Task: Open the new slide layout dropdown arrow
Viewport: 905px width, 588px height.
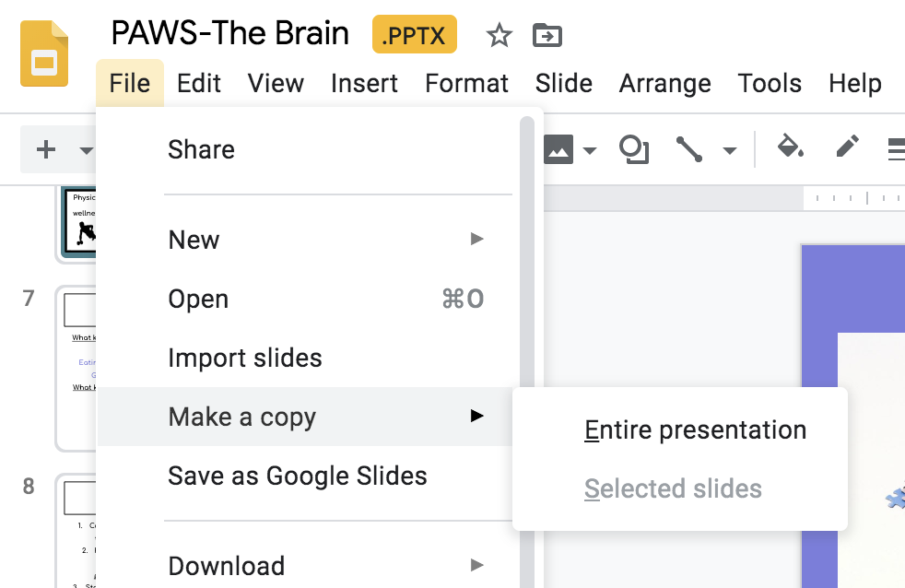Action: pos(86,150)
